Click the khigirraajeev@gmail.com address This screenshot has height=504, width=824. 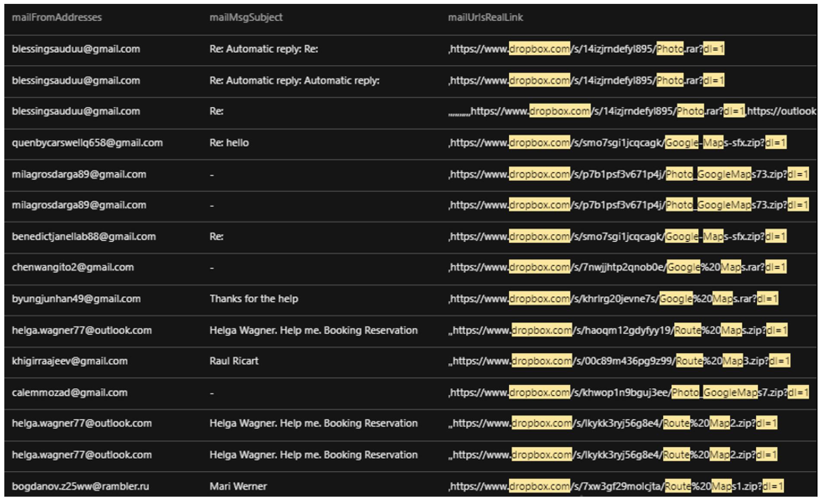click(70, 361)
